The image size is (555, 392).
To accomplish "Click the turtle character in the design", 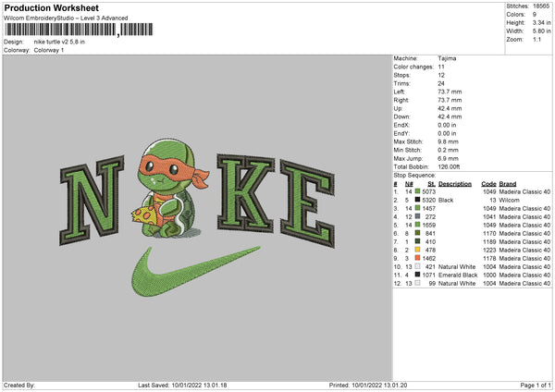I will click(170, 189).
